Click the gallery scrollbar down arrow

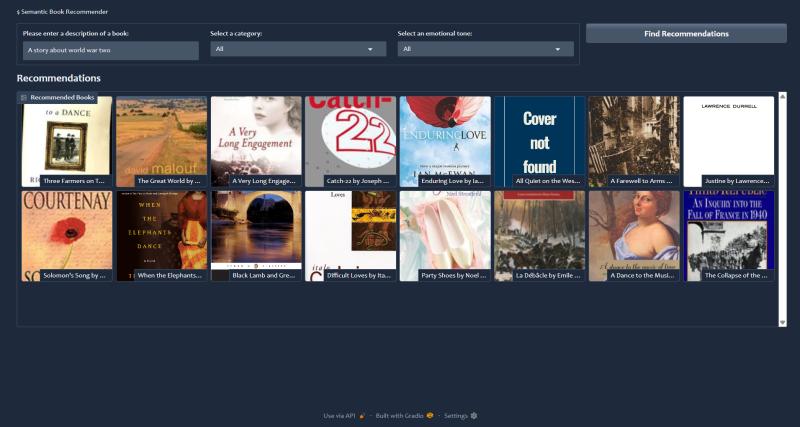[x=783, y=322]
